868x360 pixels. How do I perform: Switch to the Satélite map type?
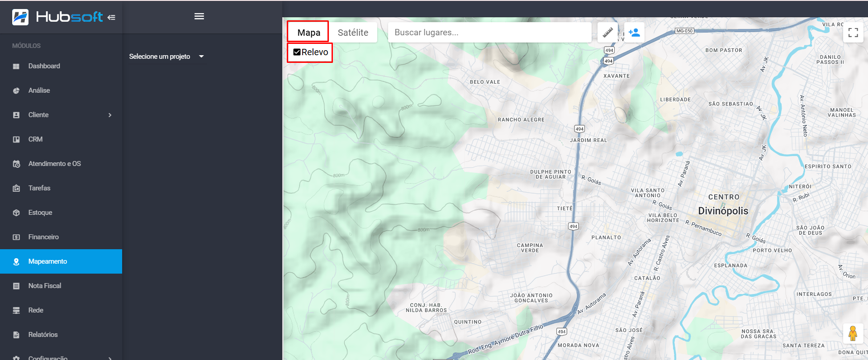click(353, 33)
